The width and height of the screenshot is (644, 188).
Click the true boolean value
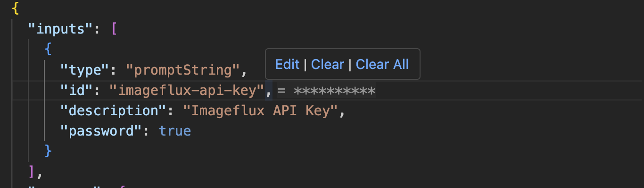point(175,131)
